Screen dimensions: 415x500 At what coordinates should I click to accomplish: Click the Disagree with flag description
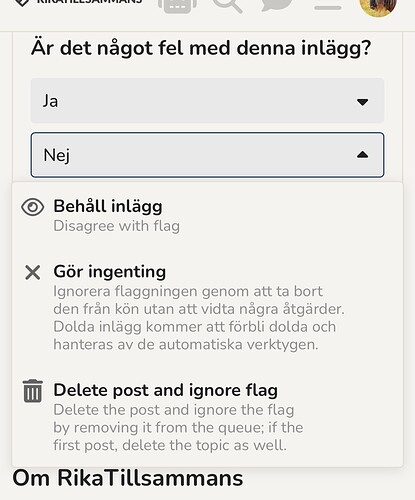[117, 226]
